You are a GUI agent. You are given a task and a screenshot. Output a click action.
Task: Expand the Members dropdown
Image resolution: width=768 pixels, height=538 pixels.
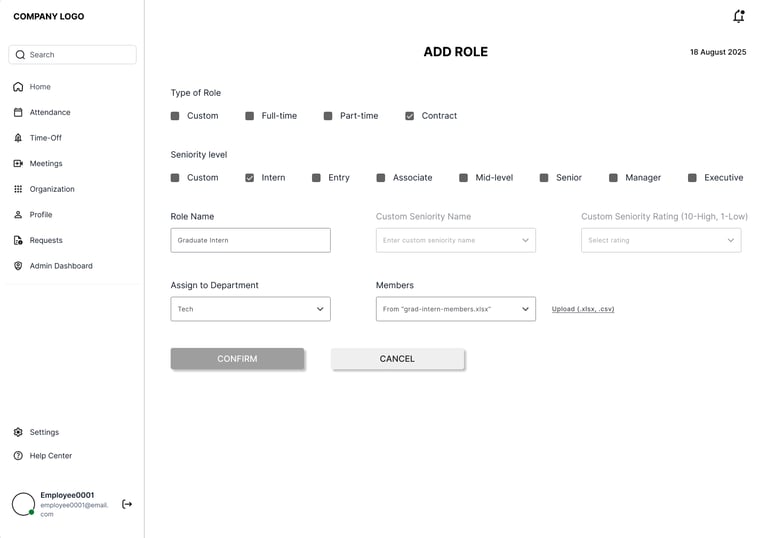click(x=455, y=309)
